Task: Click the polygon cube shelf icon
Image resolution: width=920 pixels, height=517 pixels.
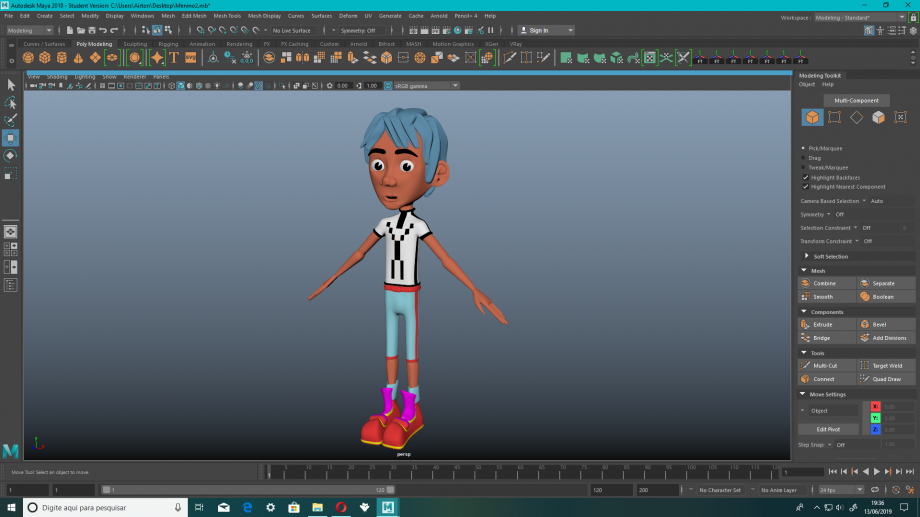Action: click(45, 58)
